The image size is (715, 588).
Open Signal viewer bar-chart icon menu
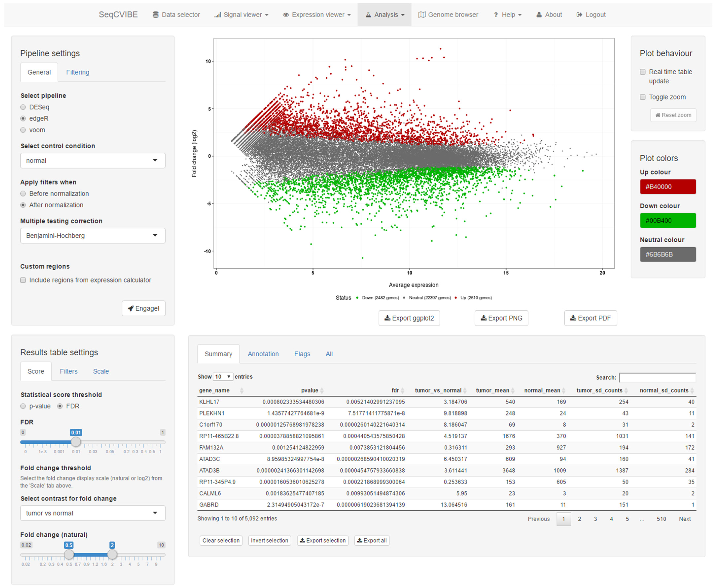pos(217,15)
